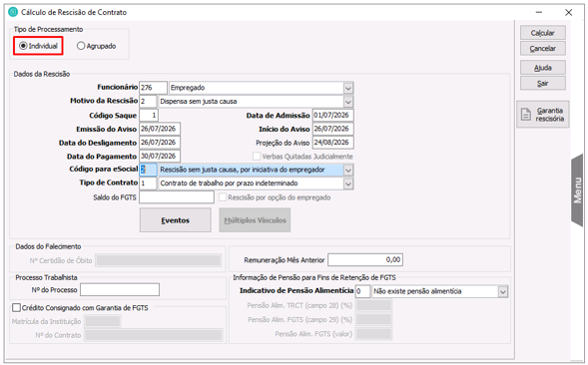Click the Motivo da Rescisão code field
Viewport: 588px width, 365px height.
click(148, 102)
